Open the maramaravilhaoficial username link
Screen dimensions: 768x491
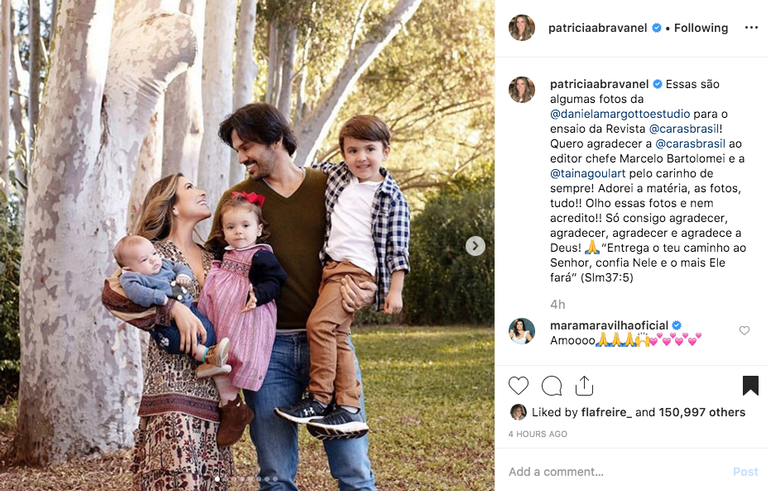tap(609, 325)
